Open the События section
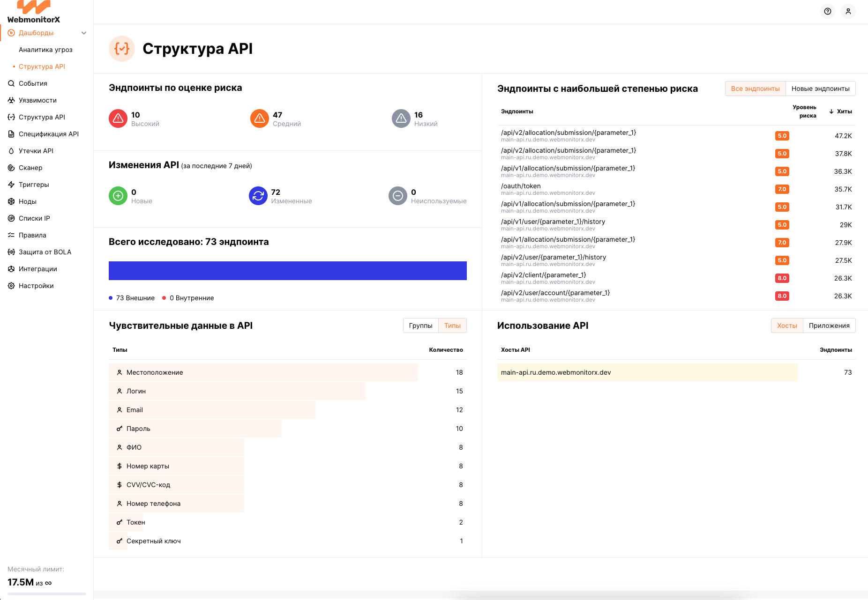 pos(33,83)
